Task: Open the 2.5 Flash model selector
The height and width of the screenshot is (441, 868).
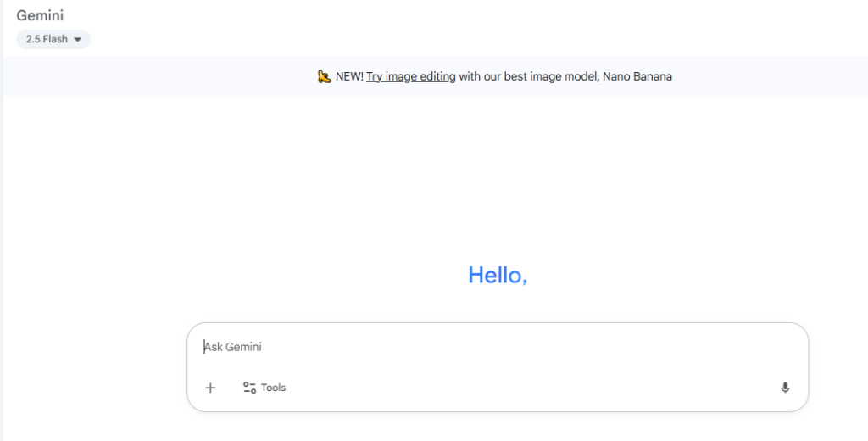Action: tap(53, 39)
